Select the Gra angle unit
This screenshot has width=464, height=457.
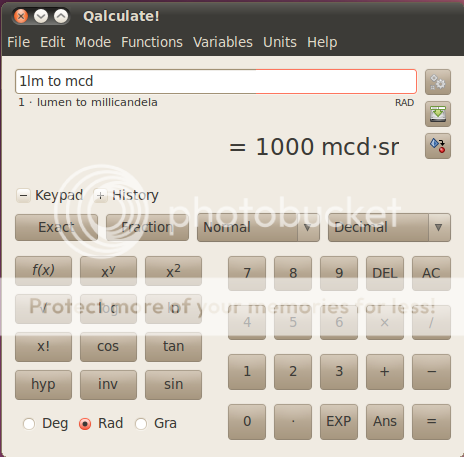tap(156, 424)
